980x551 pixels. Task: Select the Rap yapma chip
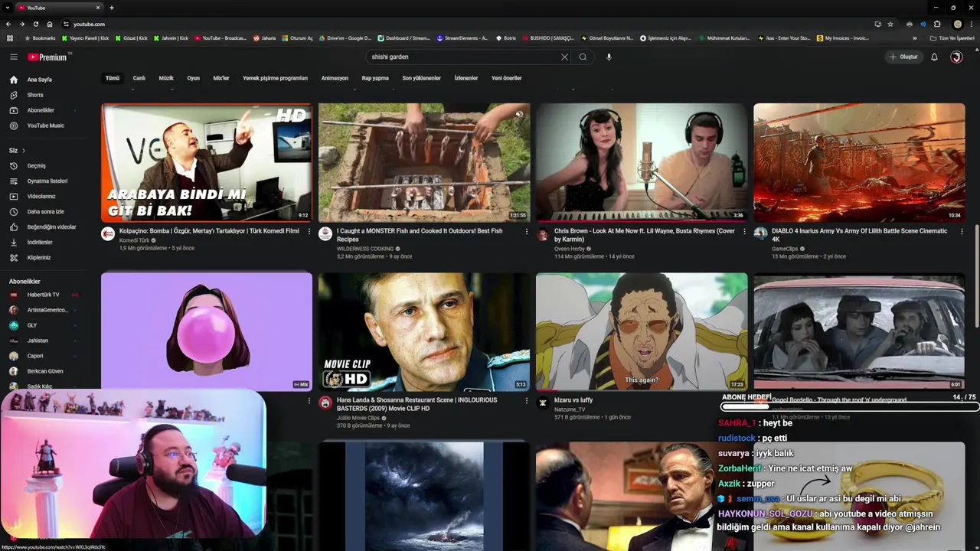tap(375, 78)
